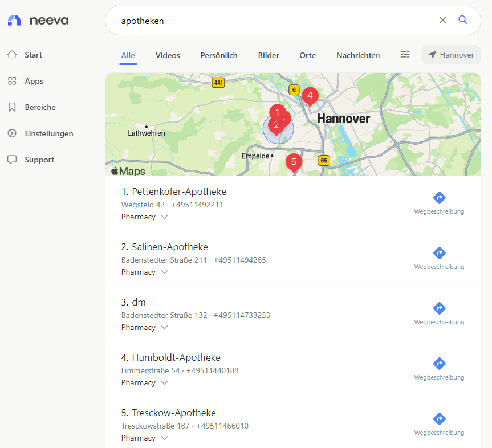
Task: Expand Salinen-Apotheke Pharmacy chevron
Action: pyautogui.click(x=164, y=272)
